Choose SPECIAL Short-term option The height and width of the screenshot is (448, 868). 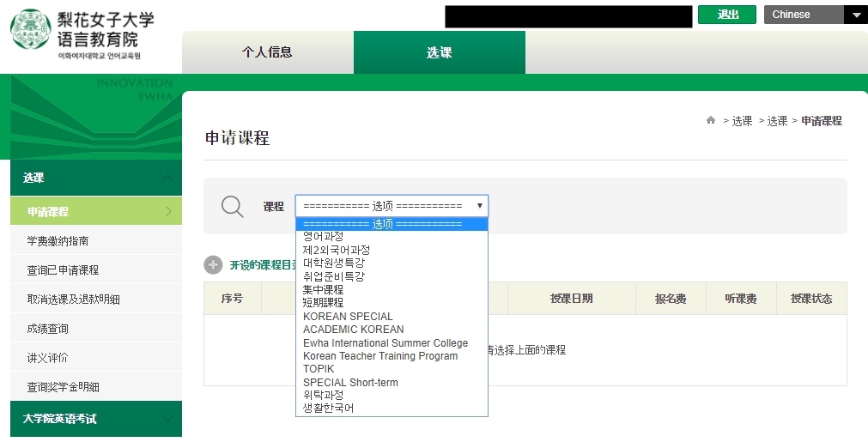[x=392, y=382]
